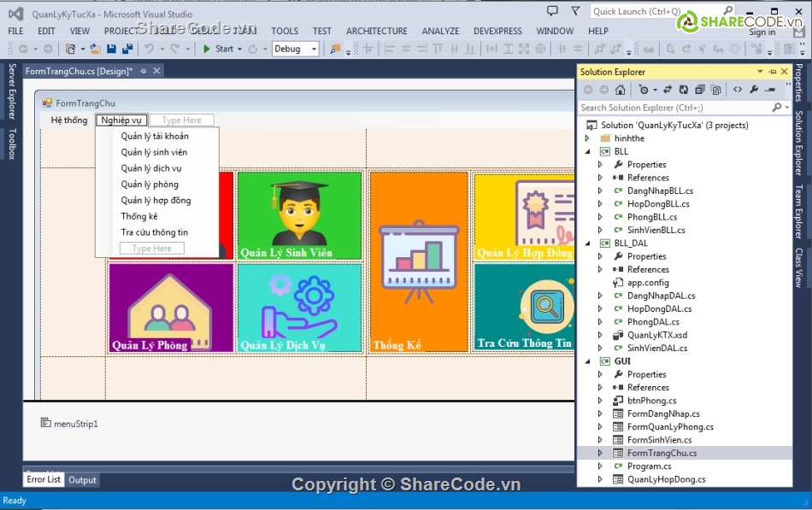This screenshot has width=812, height=510.
Task: Click the Undo arrow in the toolbar
Action: click(149, 49)
